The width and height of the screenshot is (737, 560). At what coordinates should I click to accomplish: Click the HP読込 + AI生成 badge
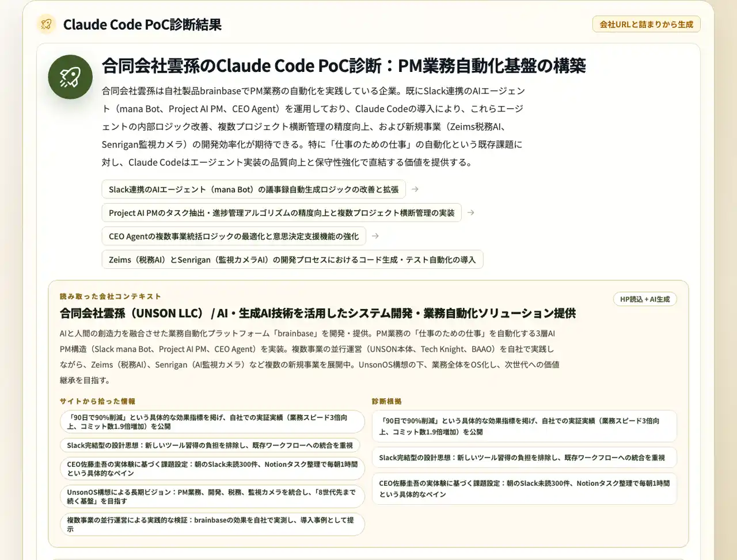tap(644, 299)
